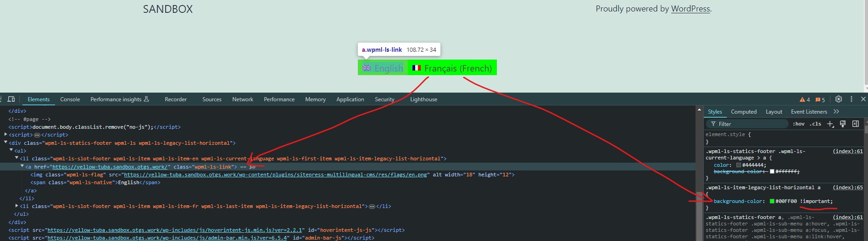Select the img wpml-ls-flag node

pyautogui.click(x=273, y=175)
